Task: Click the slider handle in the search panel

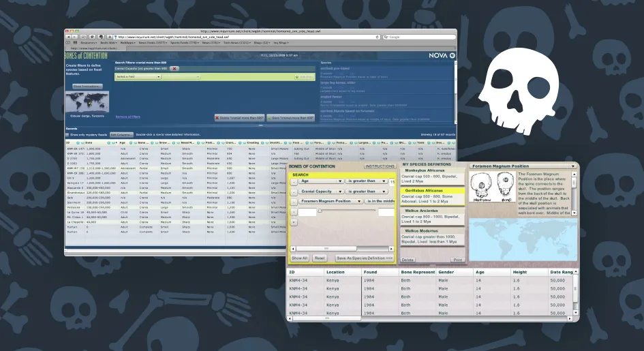Action: pos(320,211)
